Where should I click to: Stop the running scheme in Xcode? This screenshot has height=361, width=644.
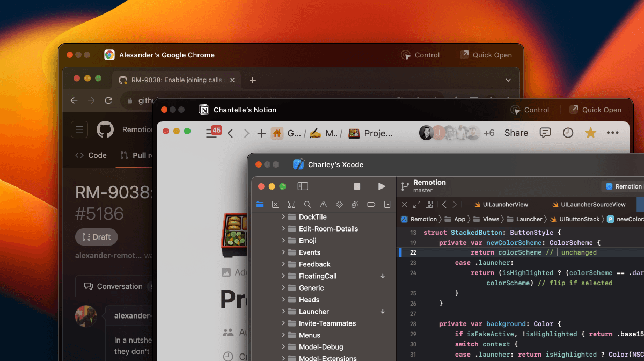[x=357, y=186]
